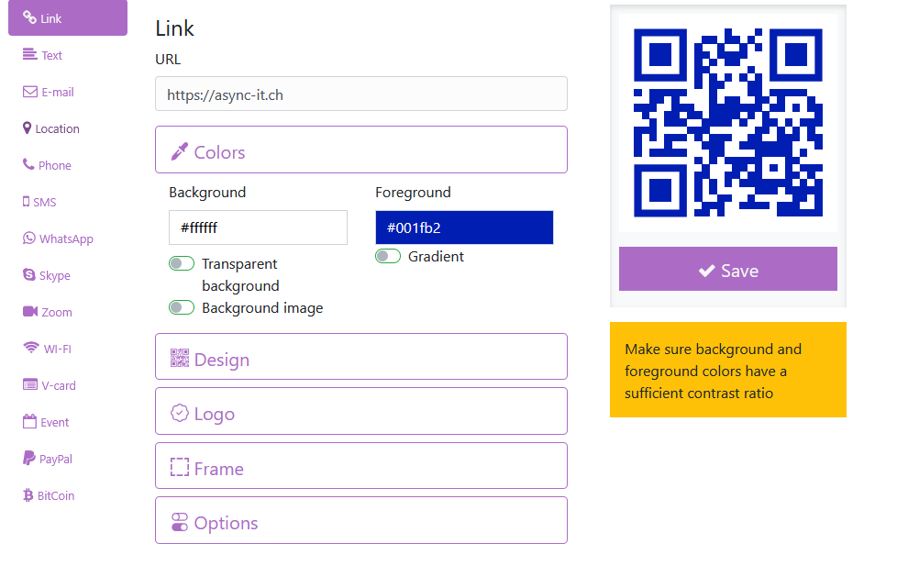Open the Phone QR code tab

point(28,165)
